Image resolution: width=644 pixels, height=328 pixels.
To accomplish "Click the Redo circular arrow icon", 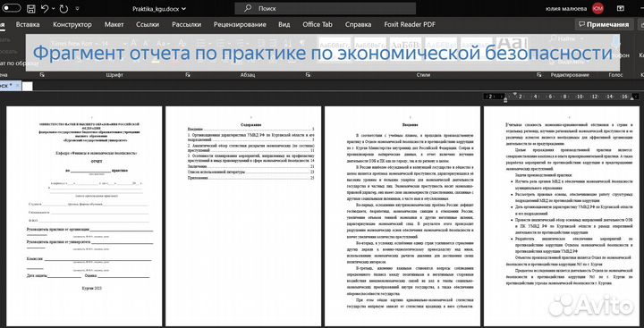I will (64, 8).
